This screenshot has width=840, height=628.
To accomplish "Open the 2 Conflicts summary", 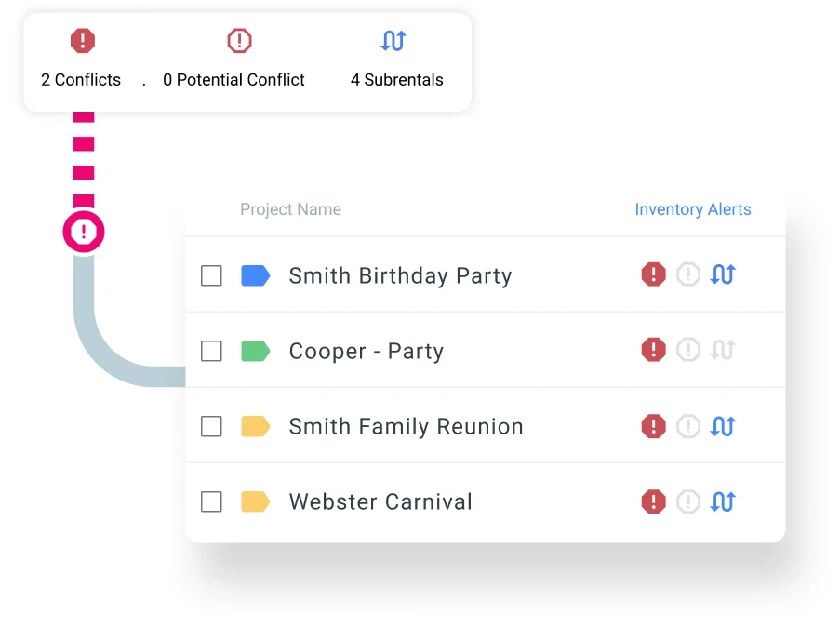I will (82, 61).
